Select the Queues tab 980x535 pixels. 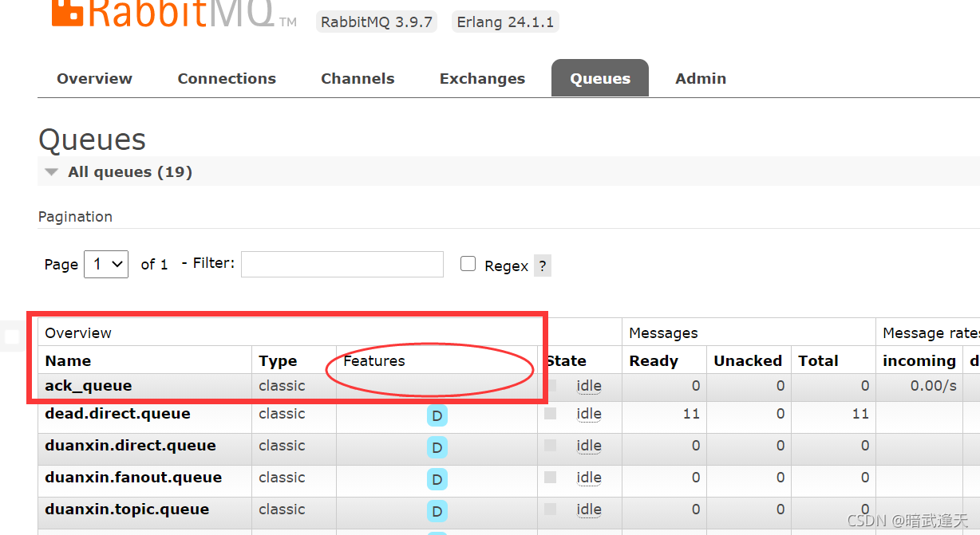[600, 79]
